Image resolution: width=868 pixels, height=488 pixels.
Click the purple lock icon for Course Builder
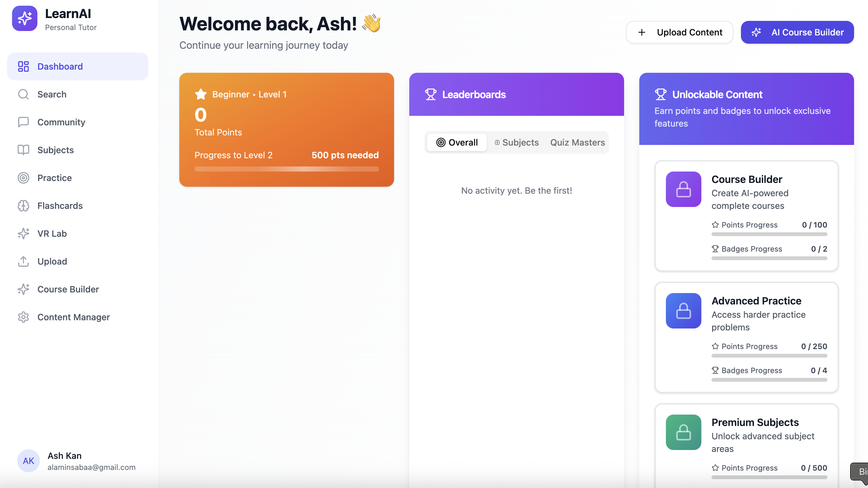click(x=683, y=189)
